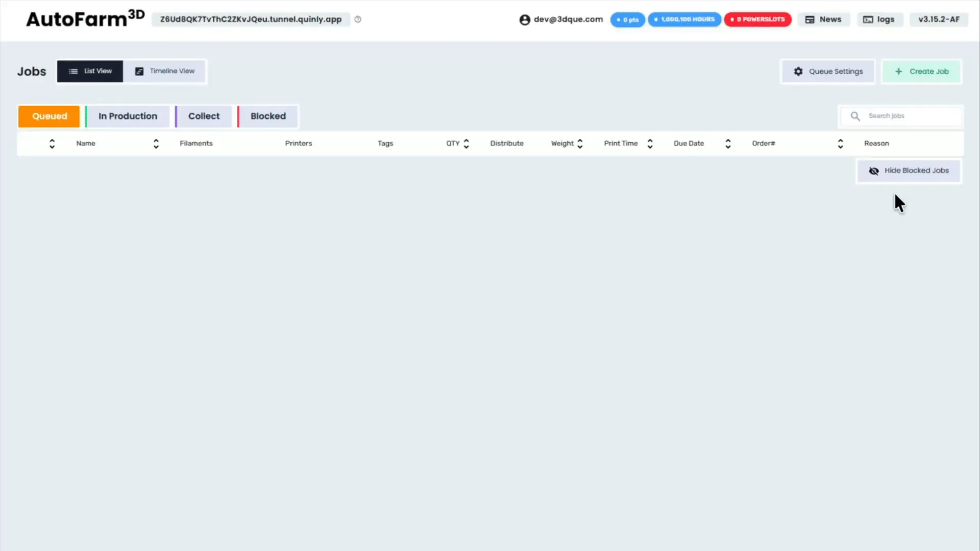Switch to List View
Viewport: 980px width, 551px height.
pos(90,71)
